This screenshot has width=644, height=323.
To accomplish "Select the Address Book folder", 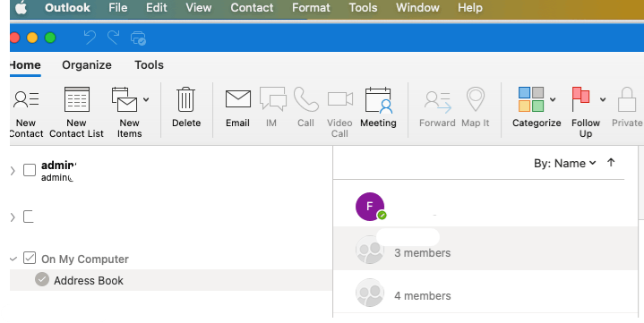I will click(171, 280).
